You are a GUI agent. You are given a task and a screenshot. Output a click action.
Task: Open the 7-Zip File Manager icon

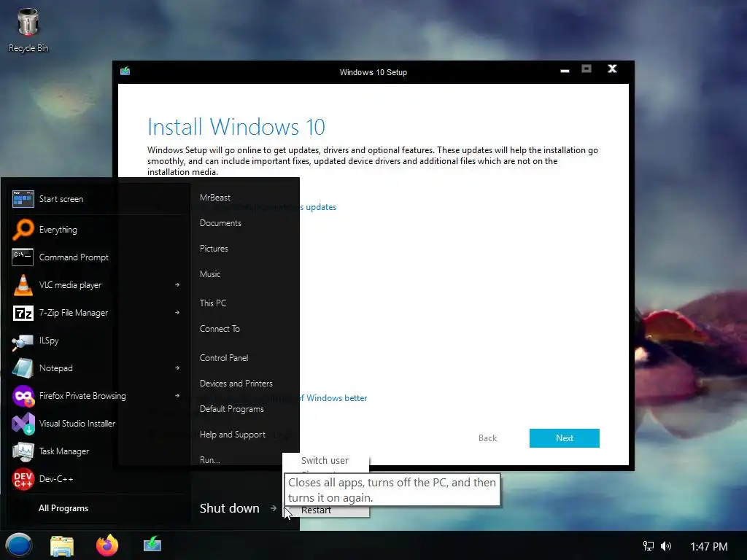tap(23, 313)
